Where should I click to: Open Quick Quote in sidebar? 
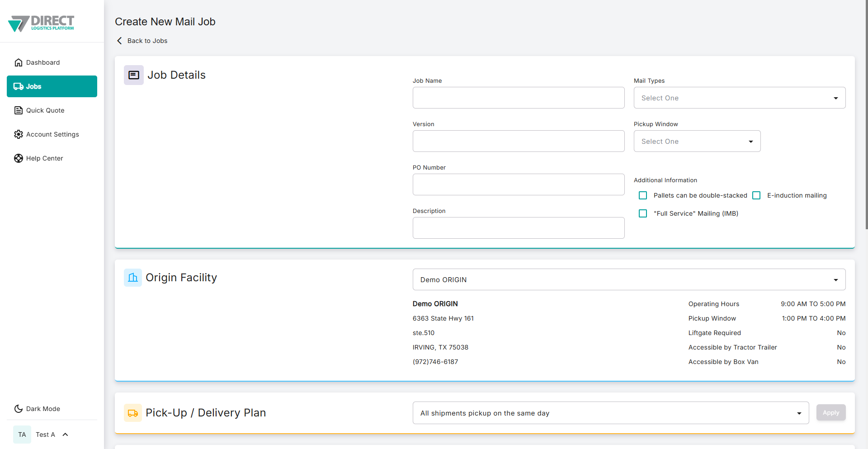coord(52,110)
